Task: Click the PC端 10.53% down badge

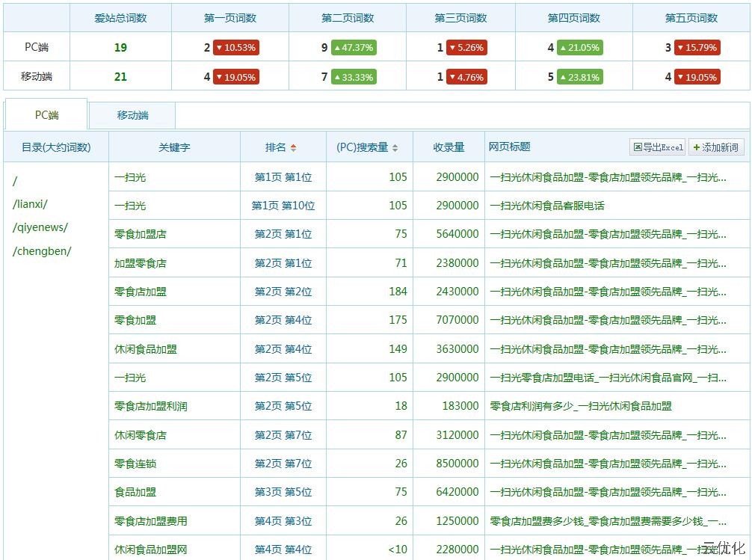Action: coord(236,48)
